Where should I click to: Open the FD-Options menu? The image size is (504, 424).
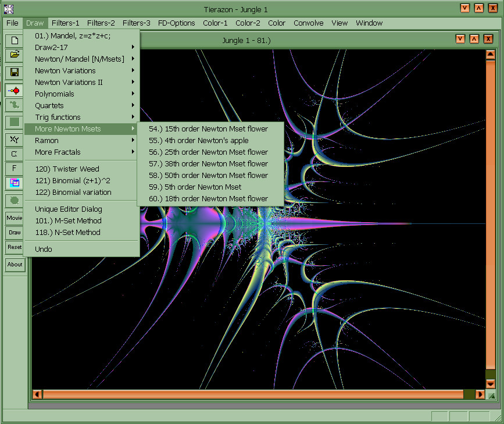(x=177, y=23)
